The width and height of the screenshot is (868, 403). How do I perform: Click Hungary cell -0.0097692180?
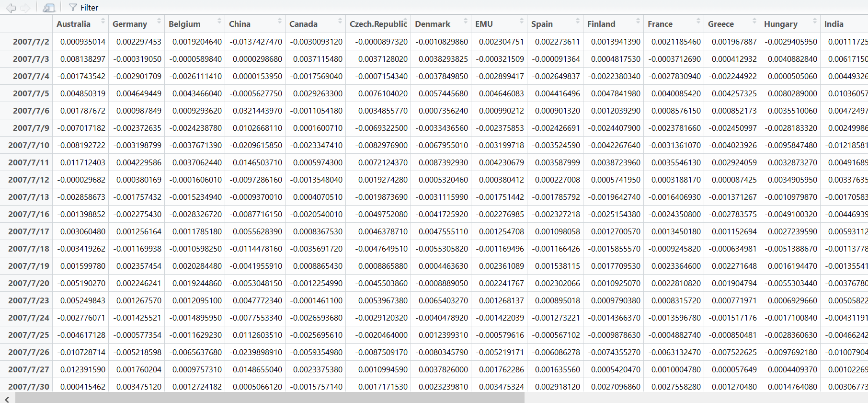pos(791,352)
